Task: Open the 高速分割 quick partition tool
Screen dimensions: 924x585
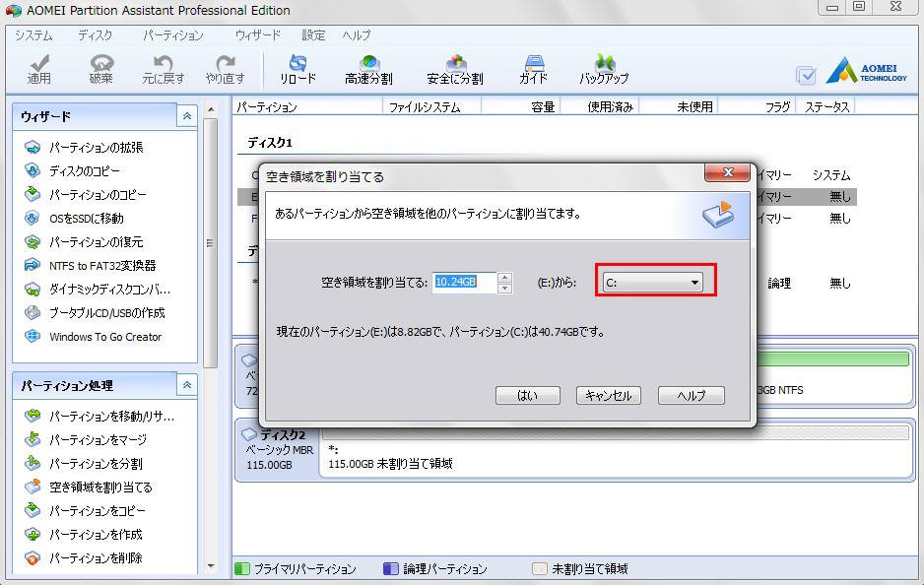Action: 368,70
